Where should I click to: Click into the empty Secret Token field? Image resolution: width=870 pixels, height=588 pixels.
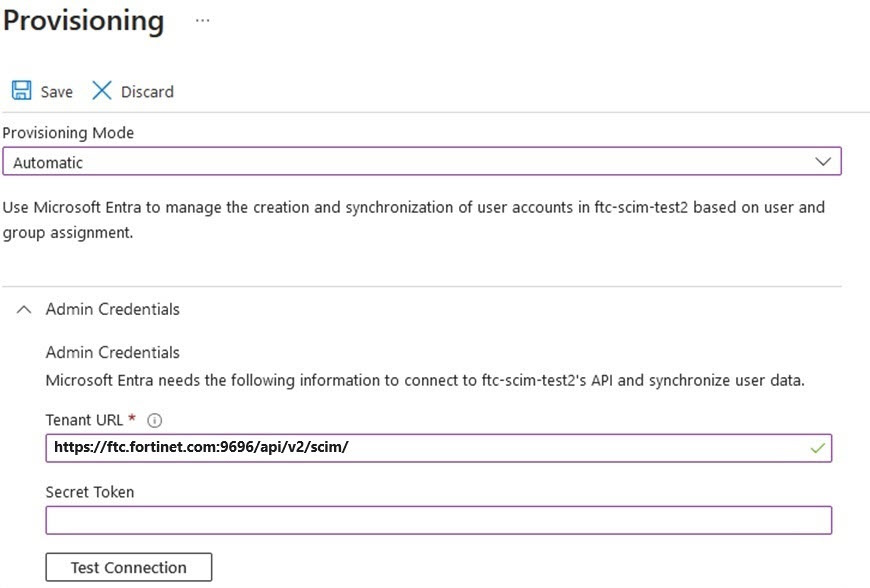click(x=438, y=520)
